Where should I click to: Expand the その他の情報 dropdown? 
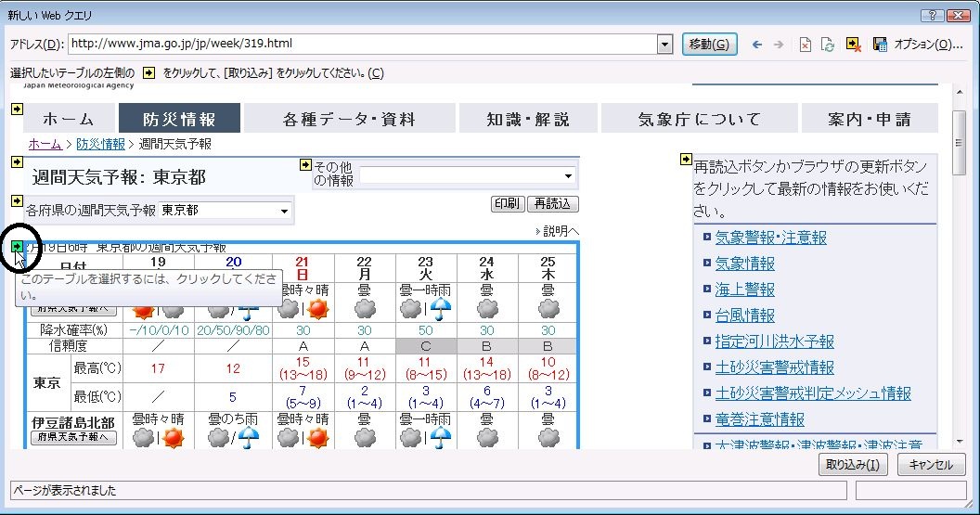pyautogui.click(x=568, y=176)
